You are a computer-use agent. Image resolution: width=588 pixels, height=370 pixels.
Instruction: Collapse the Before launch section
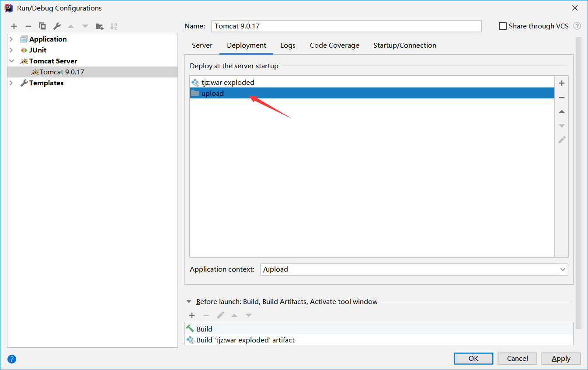(x=189, y=302)
